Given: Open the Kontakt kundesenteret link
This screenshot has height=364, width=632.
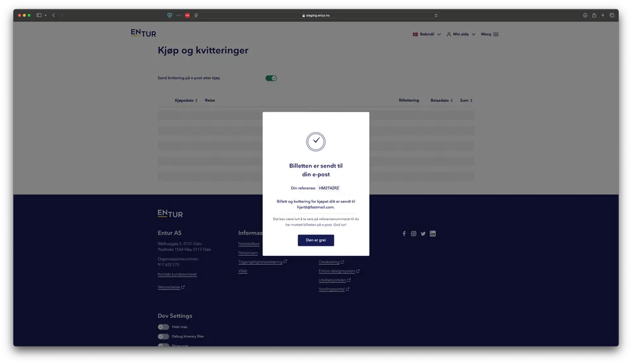Looking at the screenshot, I should (x=177, y=274).
